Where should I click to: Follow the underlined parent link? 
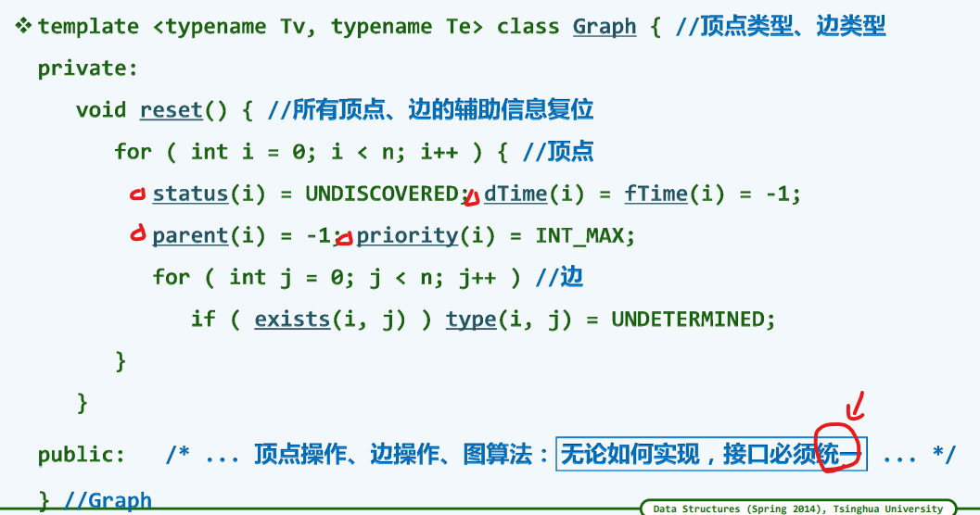pos(190,235)
